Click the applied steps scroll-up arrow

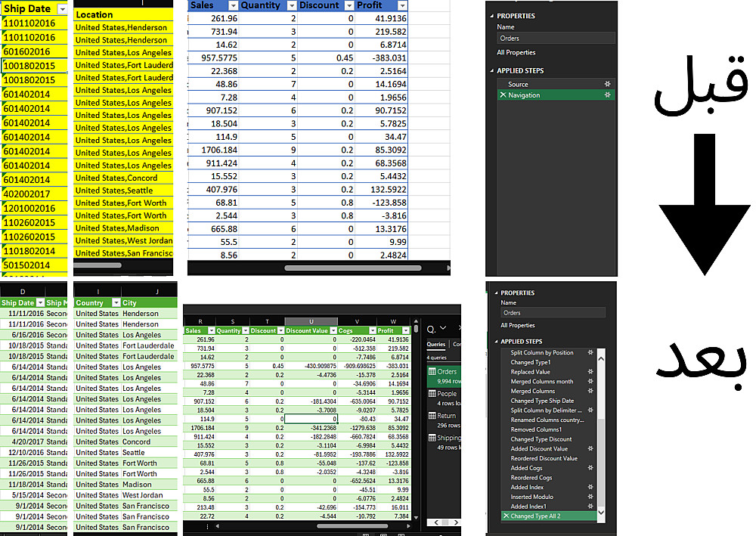601,358
